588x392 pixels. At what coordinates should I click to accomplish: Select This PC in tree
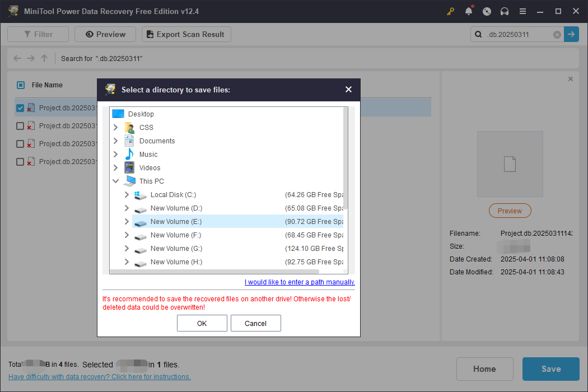152,181
